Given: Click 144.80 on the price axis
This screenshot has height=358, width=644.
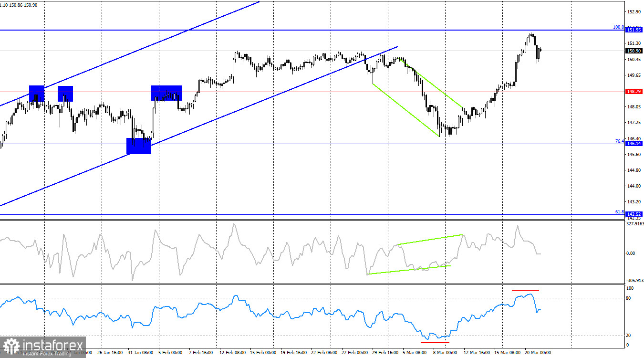Looking at the screenshot, I should [x=634, y=170].
